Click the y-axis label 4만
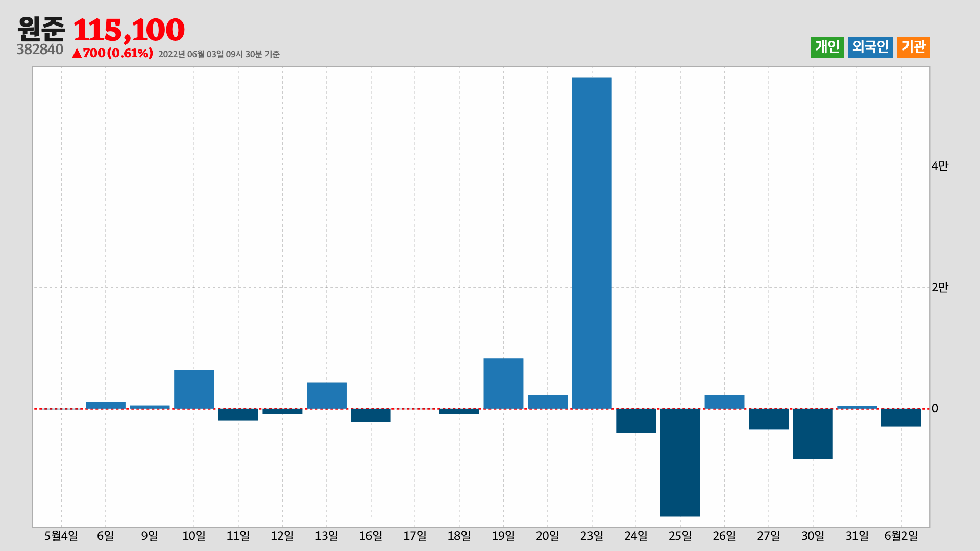Viewport: 980px width, 551px height. [x=940, y=166]
